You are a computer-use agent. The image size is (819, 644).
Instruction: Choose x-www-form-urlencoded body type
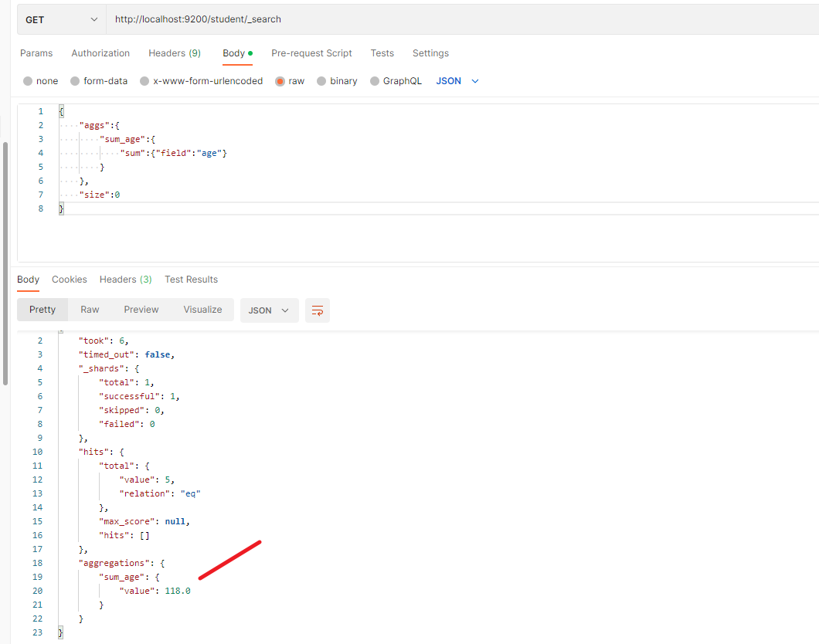click(202, 81)
